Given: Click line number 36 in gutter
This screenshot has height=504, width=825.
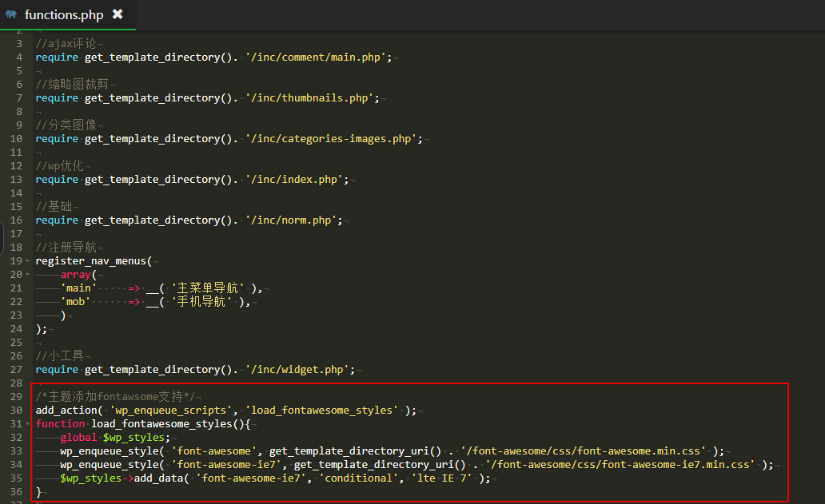Looking at the screenshot, I should tap(16, 491).
